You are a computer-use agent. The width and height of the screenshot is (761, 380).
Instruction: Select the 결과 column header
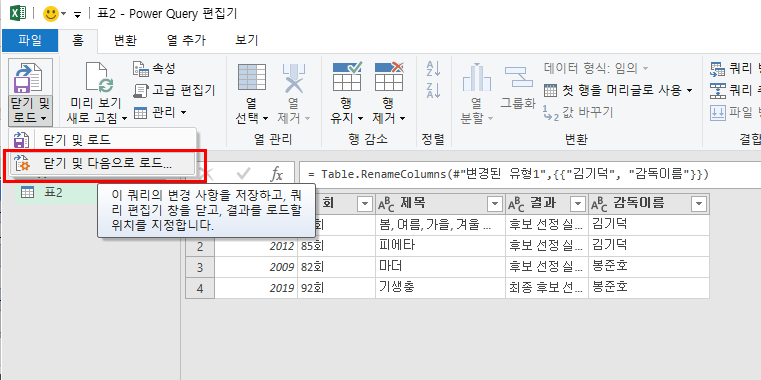(x=546, y=205)
